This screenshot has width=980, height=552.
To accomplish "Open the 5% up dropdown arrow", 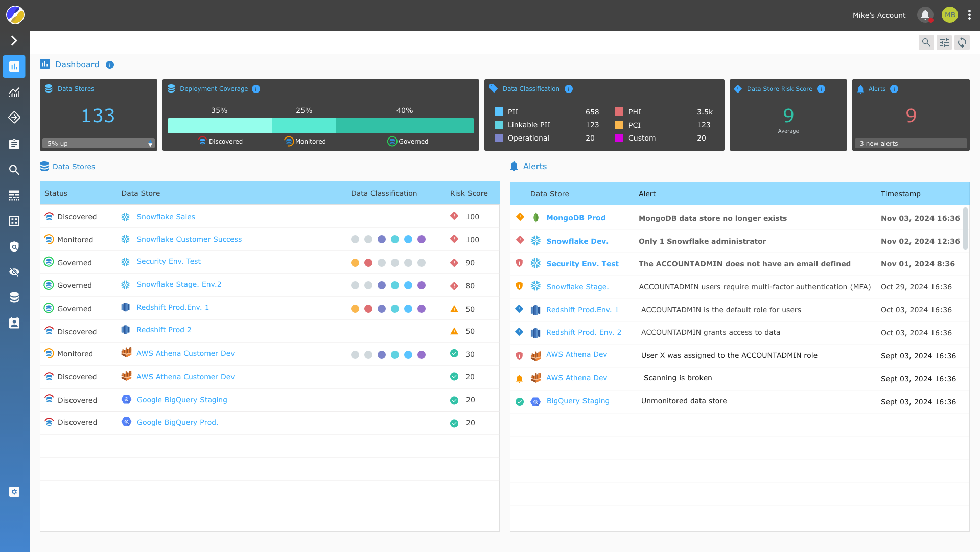I will coord(150,144).
